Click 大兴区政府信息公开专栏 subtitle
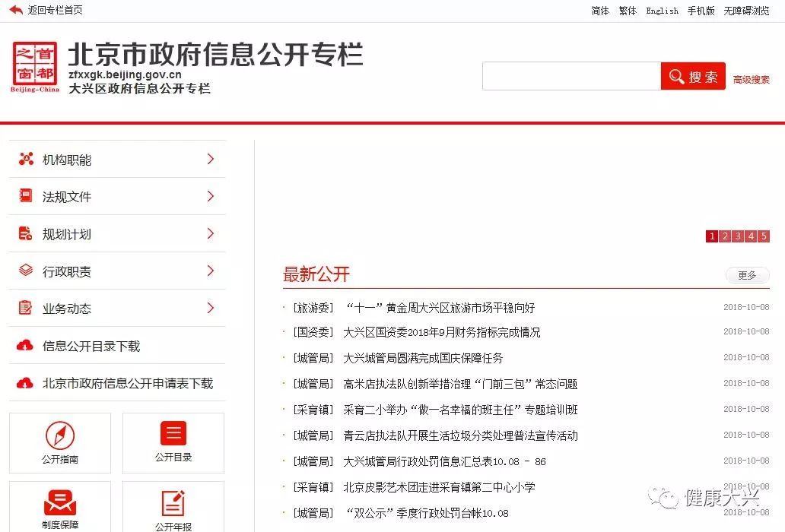 (139, 88)
